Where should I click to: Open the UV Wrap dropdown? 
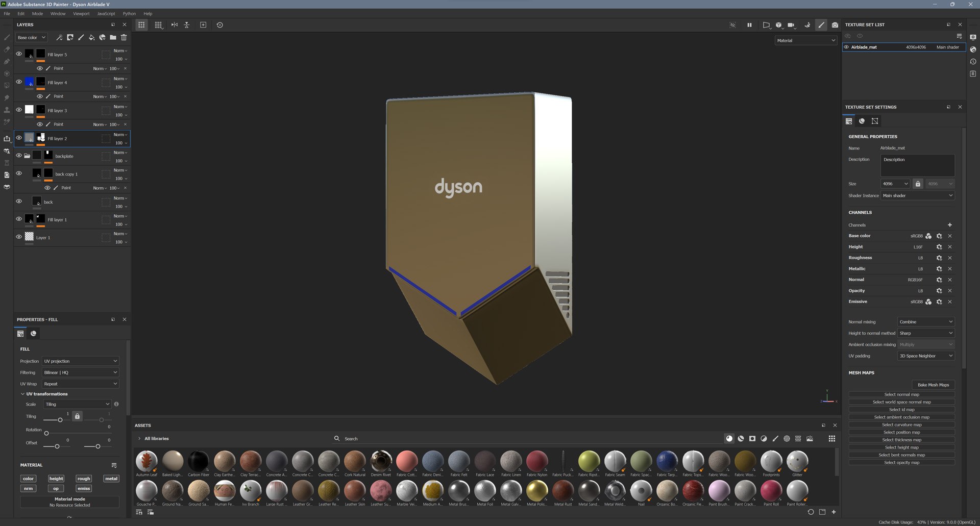(x=81, y=384)
